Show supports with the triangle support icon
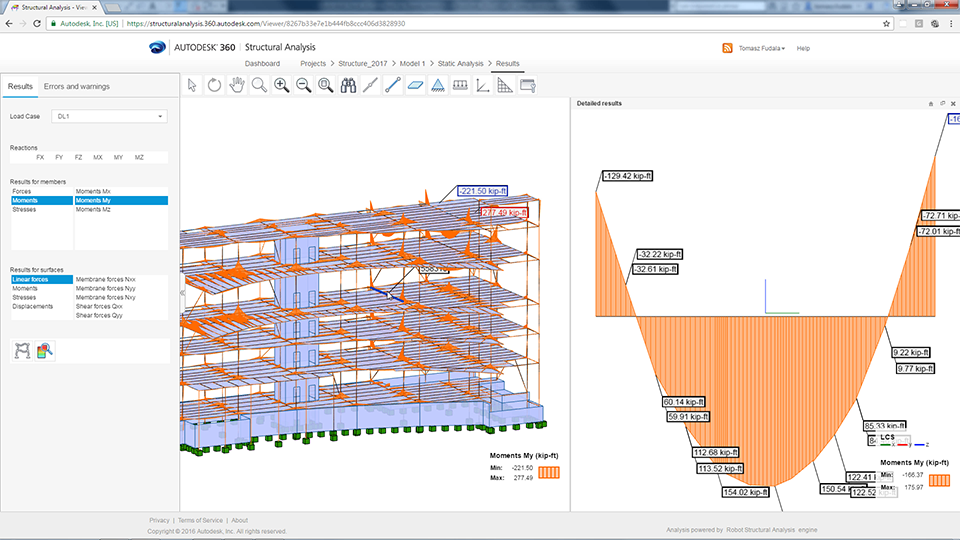This screenshot has height=540, width=960. [437, 86]
